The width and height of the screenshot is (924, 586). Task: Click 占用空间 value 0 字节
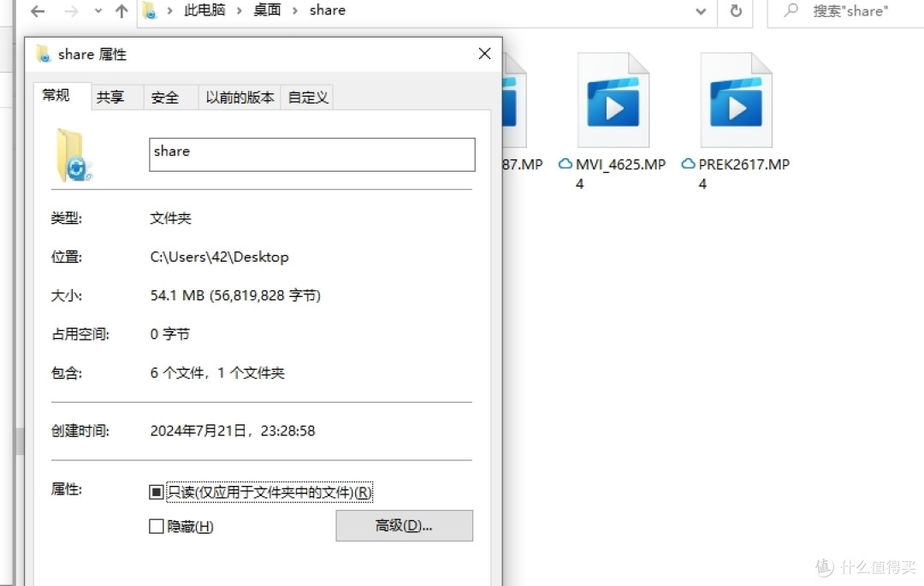point(169,334)
